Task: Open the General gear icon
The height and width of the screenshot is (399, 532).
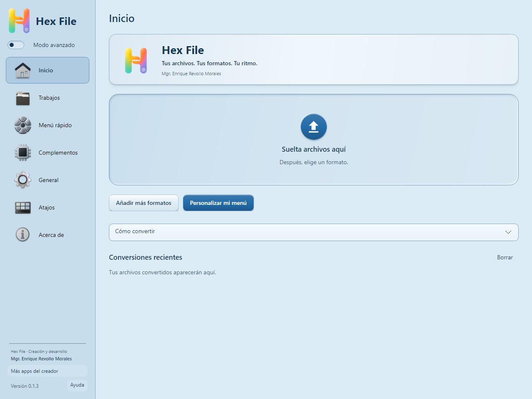Action: coord(23,180)
